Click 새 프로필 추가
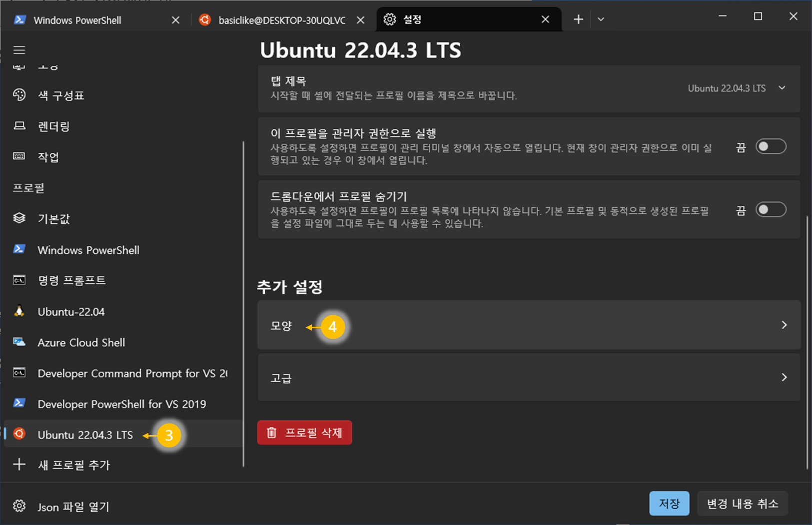The width and height of the screenshot is (812, 525). 122,465
